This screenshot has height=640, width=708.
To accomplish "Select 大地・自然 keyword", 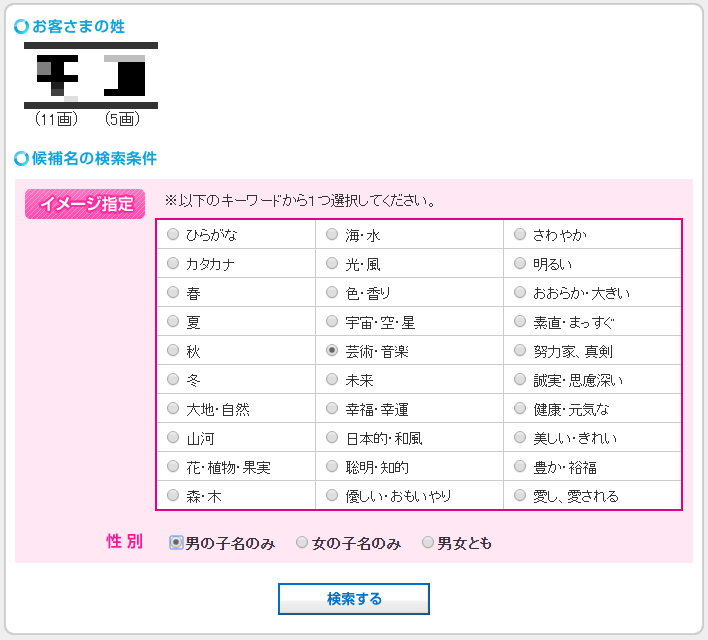I will point(173,408).
